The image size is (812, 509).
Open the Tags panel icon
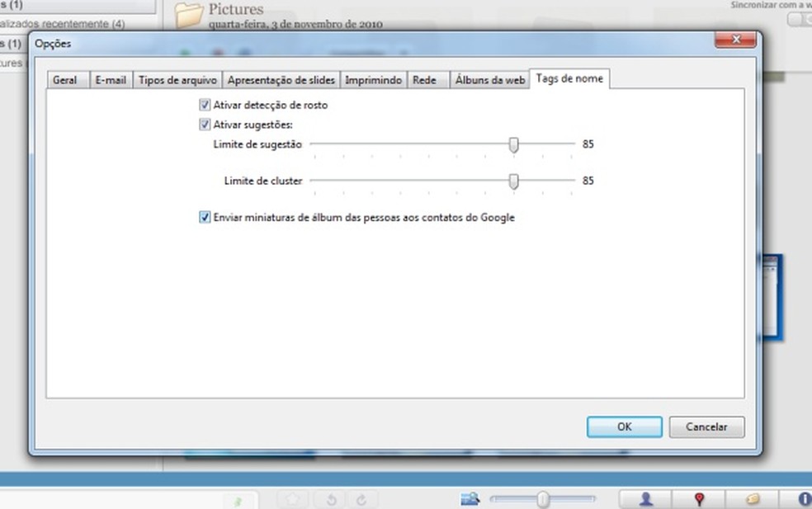pos(753,499)
